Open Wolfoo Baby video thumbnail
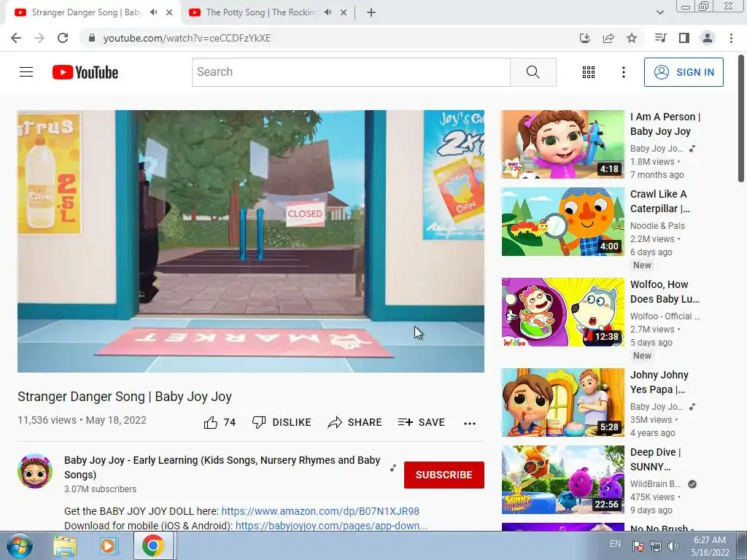The width and height of the screenshot is (747, 560). 562,312
